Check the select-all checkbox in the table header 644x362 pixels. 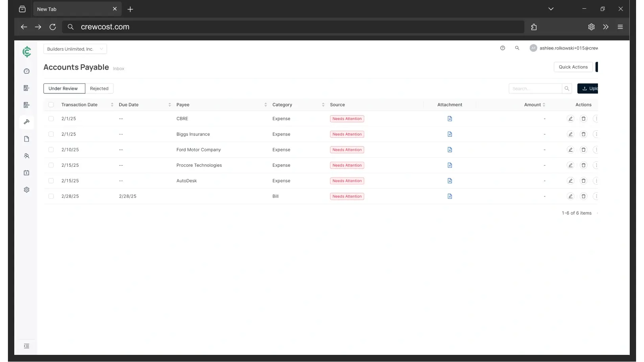click(51, 104)
